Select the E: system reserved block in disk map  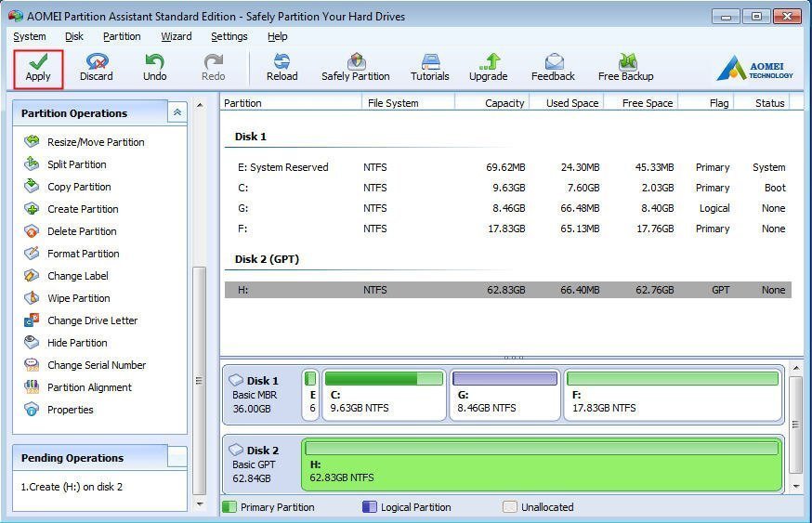310,395
